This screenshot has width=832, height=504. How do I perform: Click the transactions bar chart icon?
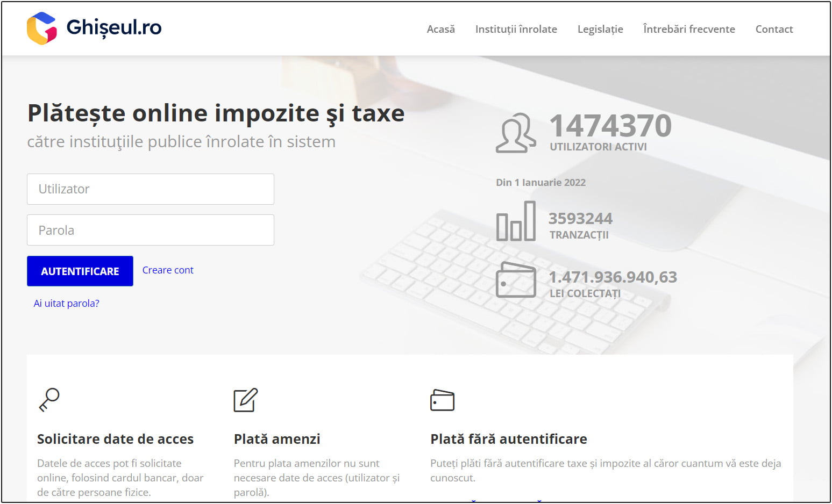(x=515, y=221)
